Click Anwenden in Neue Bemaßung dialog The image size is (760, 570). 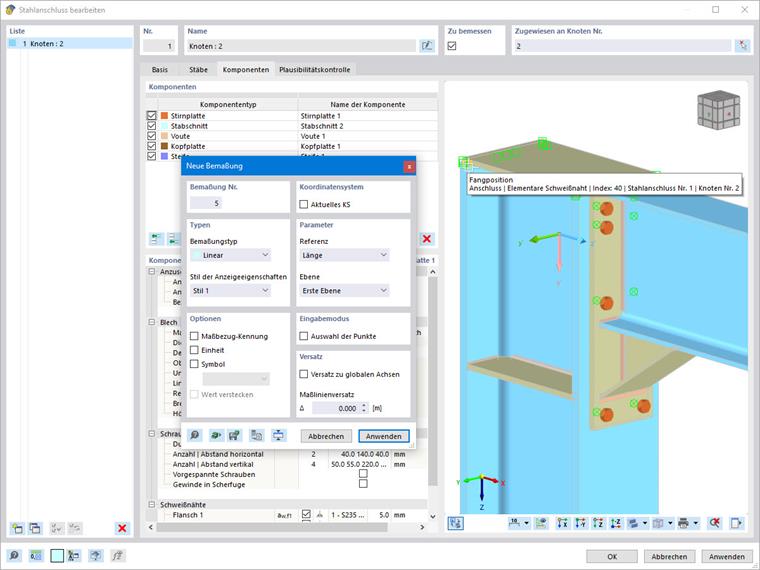tap(383, 436)
